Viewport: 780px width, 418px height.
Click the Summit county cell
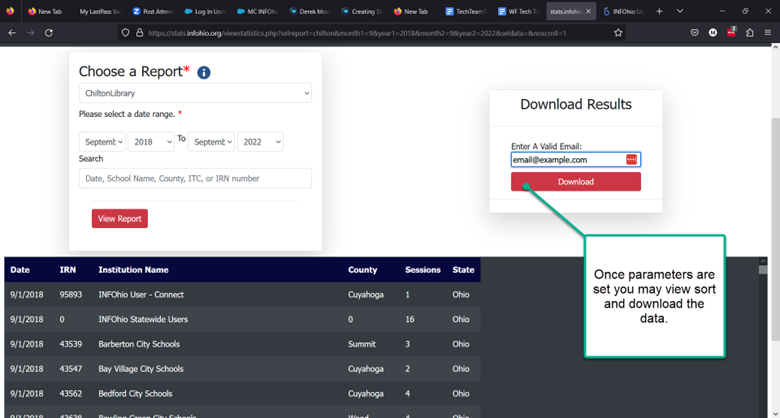362,344
